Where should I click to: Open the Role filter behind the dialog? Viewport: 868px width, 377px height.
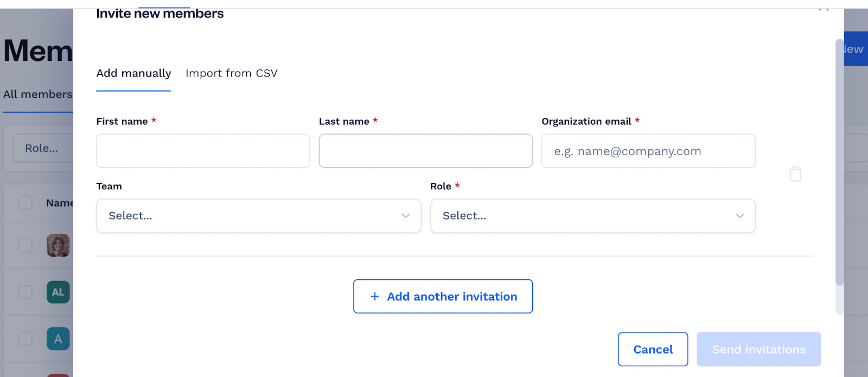(x=43, y=148)
